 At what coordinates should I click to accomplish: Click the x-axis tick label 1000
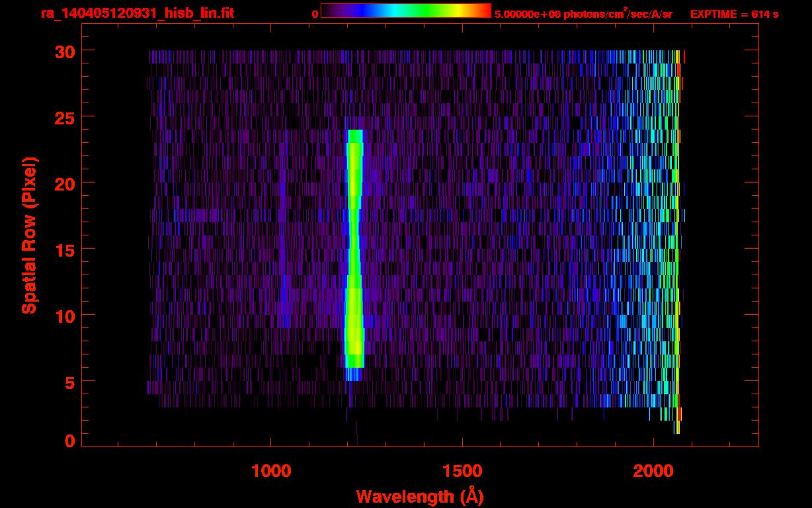[271, 471]
